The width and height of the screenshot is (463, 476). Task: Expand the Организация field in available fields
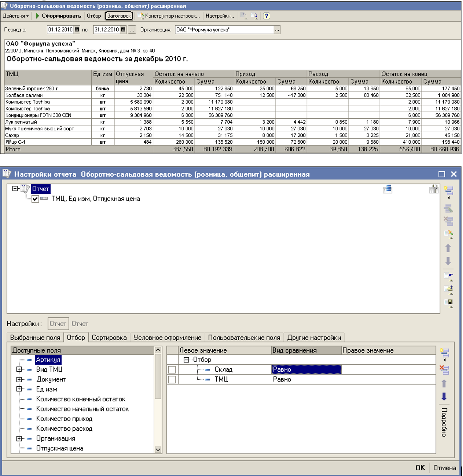(19, 439)
